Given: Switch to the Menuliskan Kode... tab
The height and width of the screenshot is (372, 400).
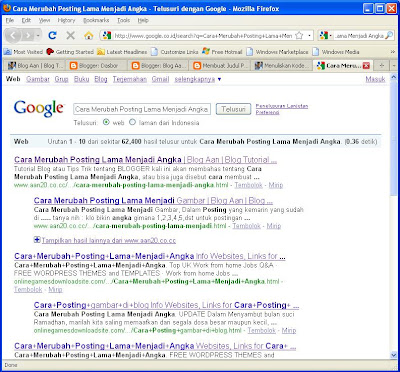Looking at the screenshot, I should click(x=282, y=66).
